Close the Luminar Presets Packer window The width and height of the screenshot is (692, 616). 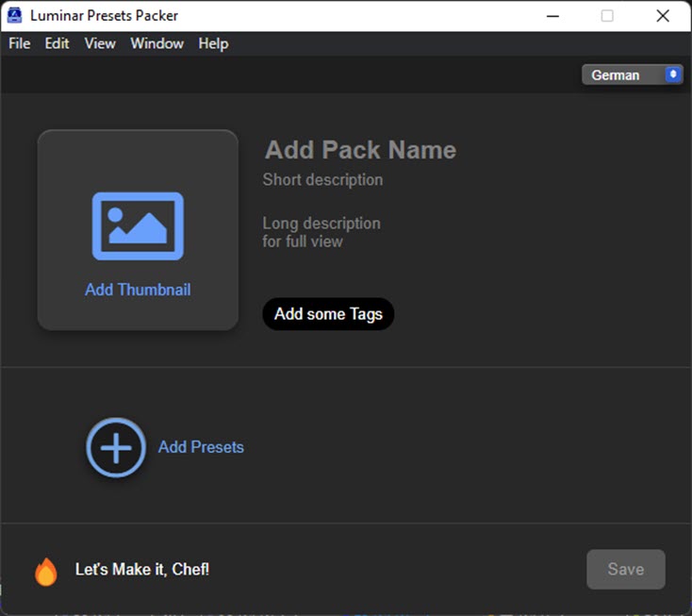(663, 16)
